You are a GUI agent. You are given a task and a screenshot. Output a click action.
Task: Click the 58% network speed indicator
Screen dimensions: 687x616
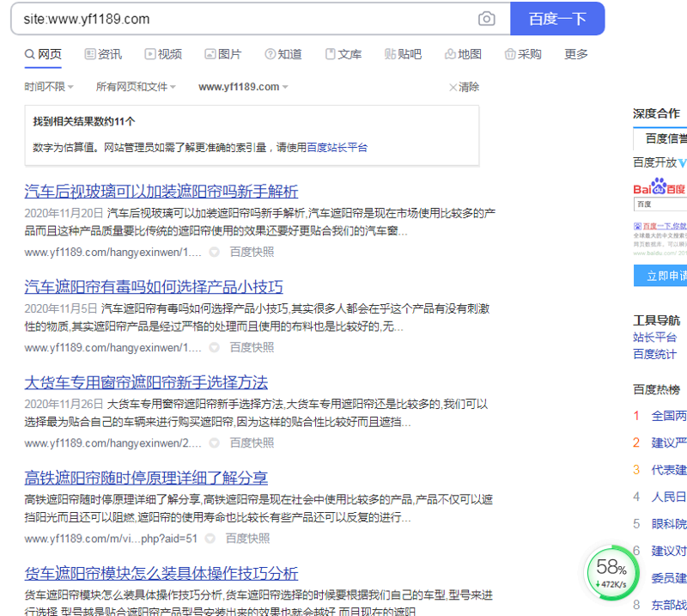click(x=611, y=572)
